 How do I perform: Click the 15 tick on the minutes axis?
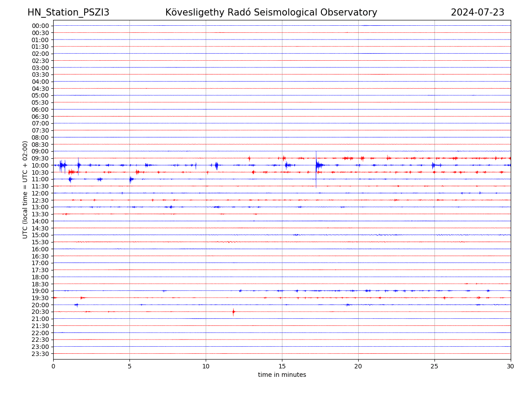pos(282,367)
